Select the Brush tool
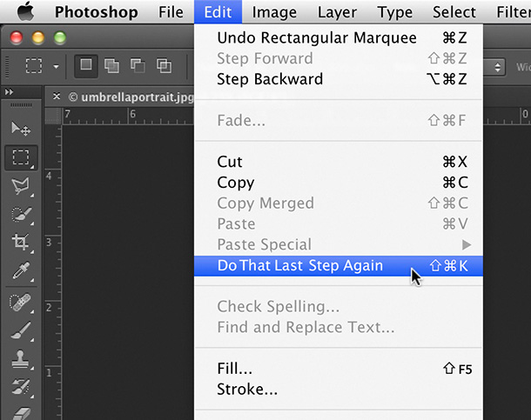 point(21,330)
